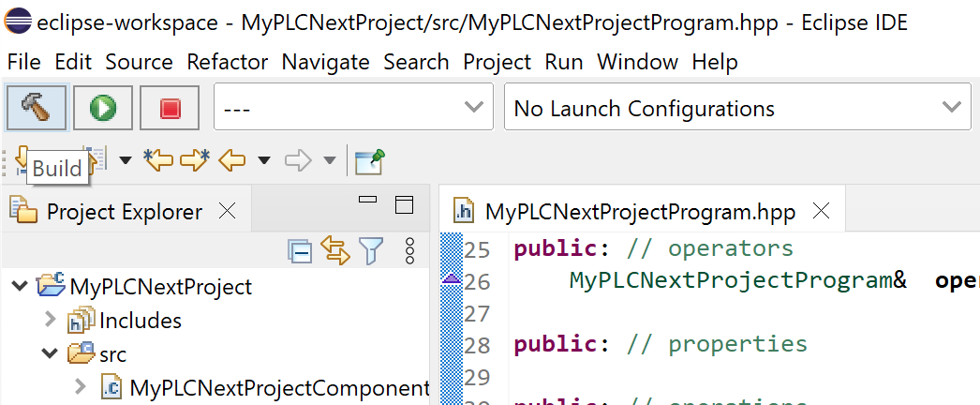Open the Source menu
The image size is (980, 405).
(x=139, y=62)
